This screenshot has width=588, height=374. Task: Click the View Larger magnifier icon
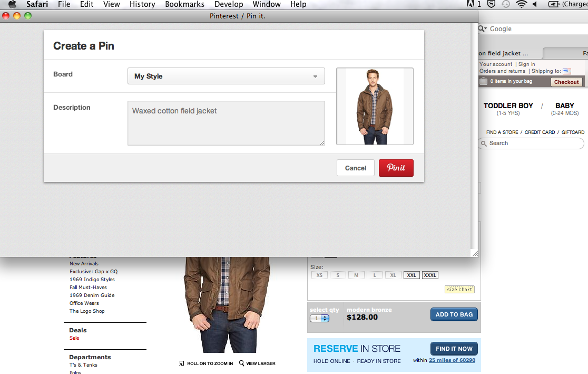[242, 363]
